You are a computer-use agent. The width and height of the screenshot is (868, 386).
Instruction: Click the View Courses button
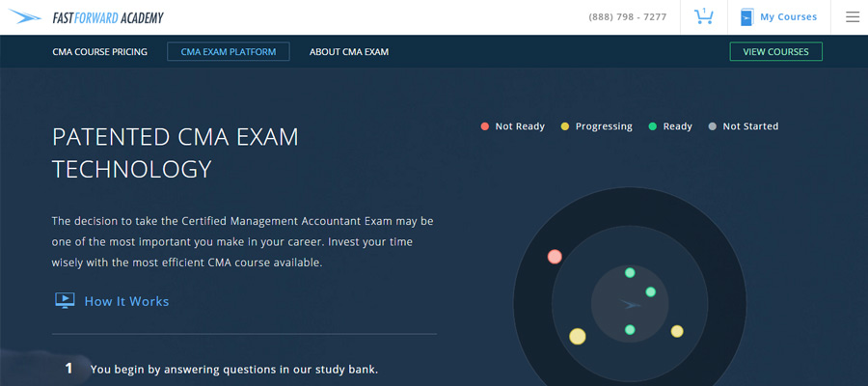[775, 51]
